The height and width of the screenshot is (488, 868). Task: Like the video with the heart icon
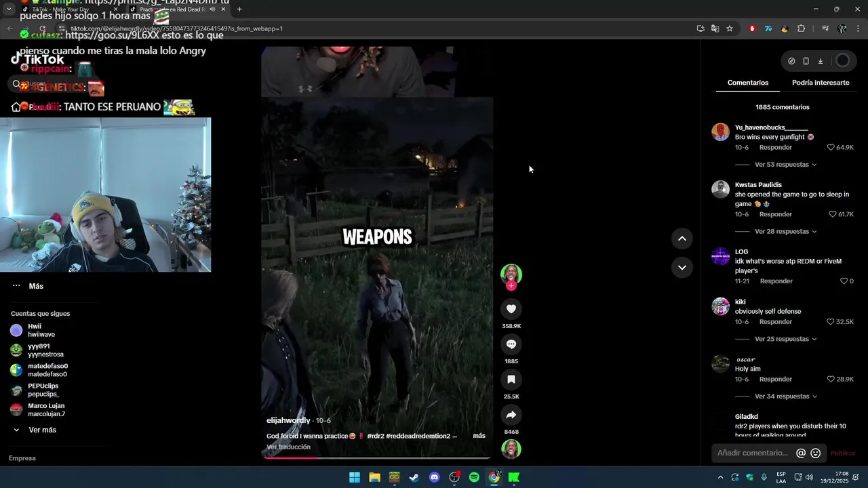pyautogui.click(x=511, y=309)
